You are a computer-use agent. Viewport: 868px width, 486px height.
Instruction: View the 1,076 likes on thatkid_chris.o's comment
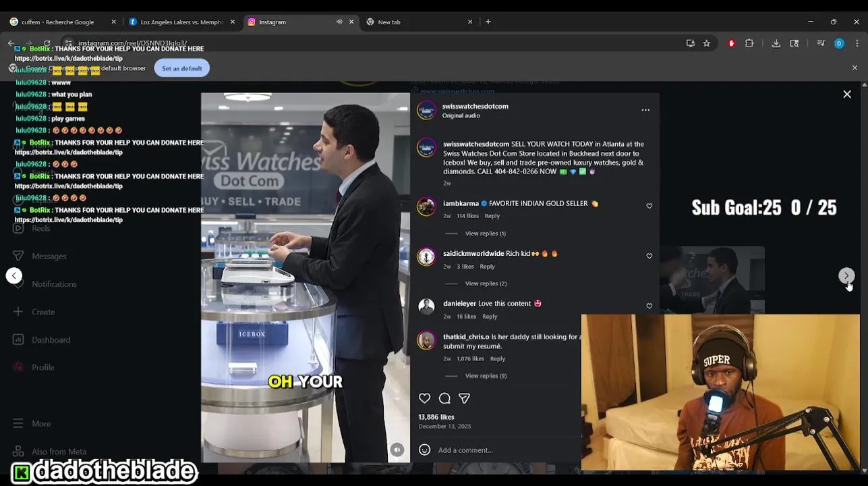(x=470, y=358)
